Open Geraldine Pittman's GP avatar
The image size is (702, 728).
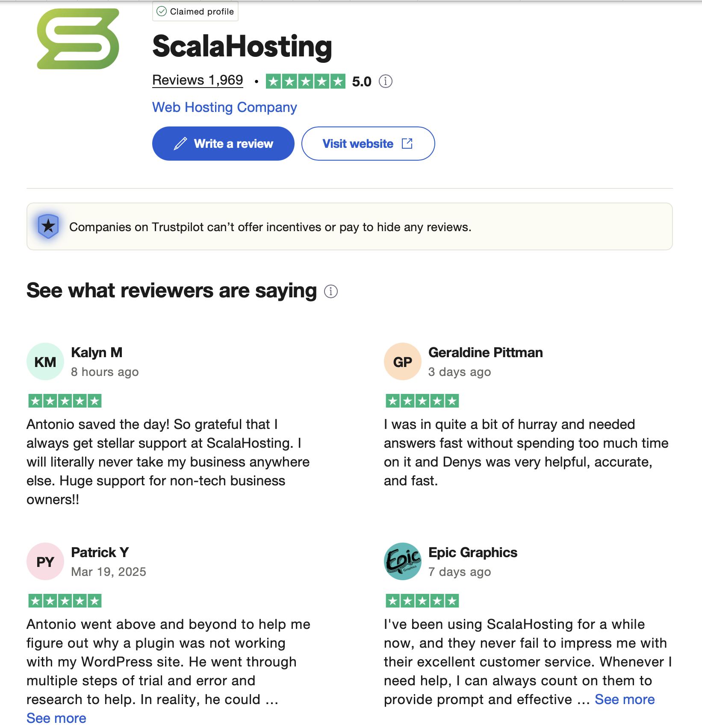tap(403, 361)
